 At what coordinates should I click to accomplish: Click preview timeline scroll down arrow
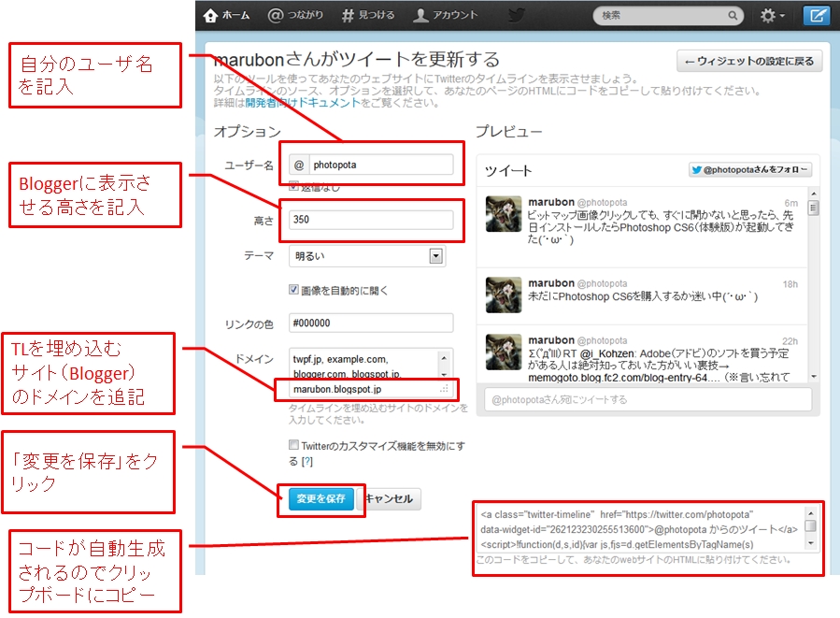pyautogui.click(x=814, y=376)
